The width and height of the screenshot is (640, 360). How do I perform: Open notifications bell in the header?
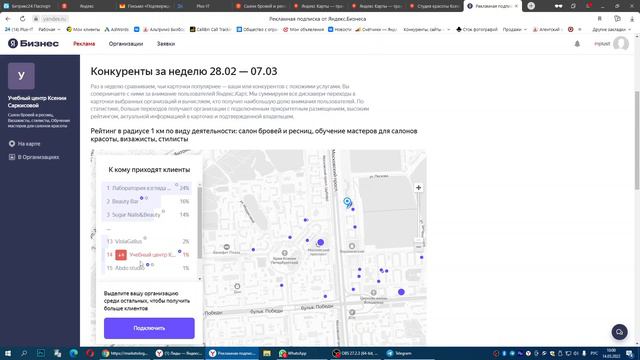577,44
